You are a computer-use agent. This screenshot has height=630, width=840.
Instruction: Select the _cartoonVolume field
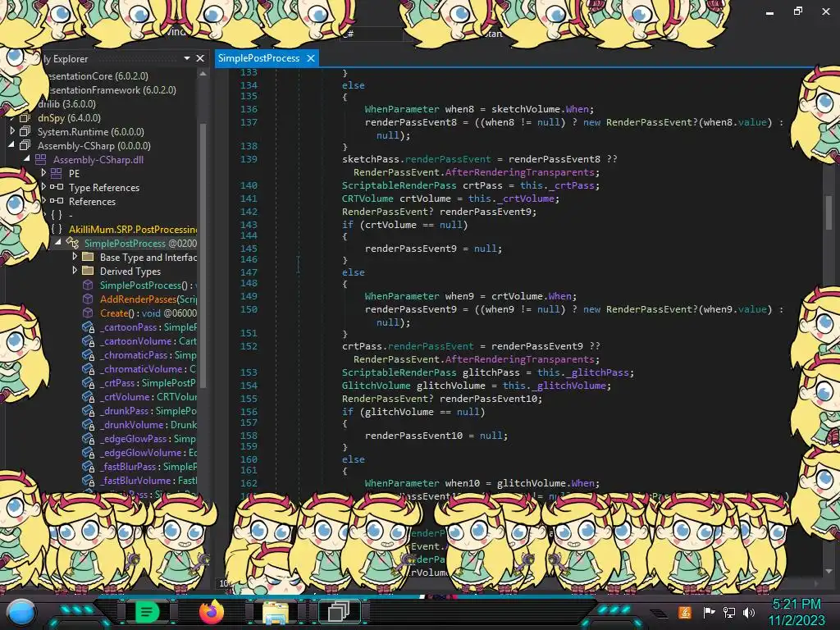pos(148,340)
